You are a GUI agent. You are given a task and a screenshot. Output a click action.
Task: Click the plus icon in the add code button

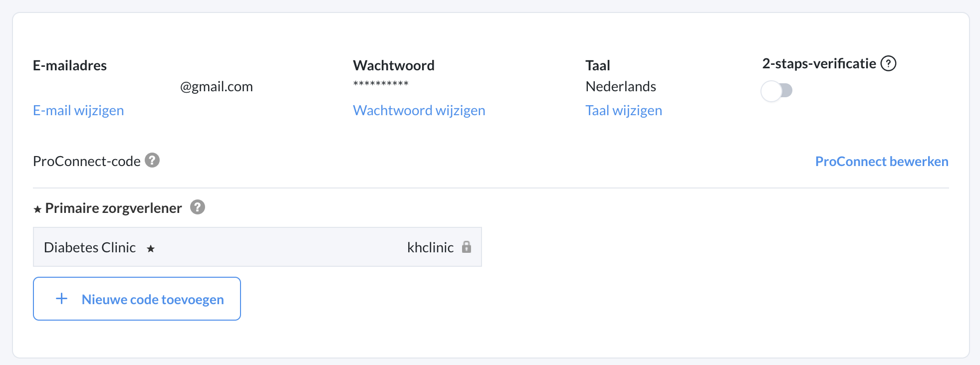pyautogui.click(x=62, y=299)
